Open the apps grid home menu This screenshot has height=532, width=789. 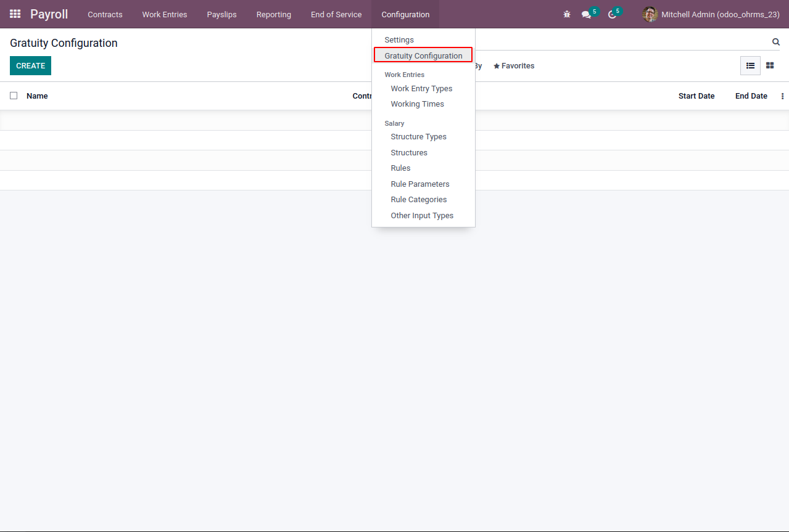(15, 14)
